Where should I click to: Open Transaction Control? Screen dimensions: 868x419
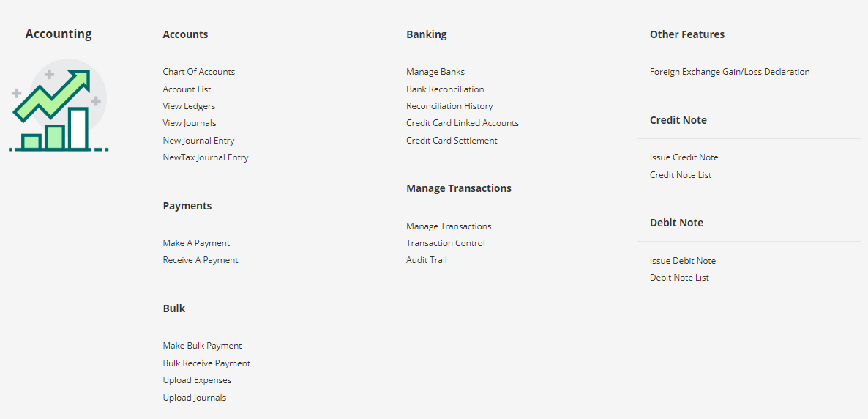[x=446, y=243]
